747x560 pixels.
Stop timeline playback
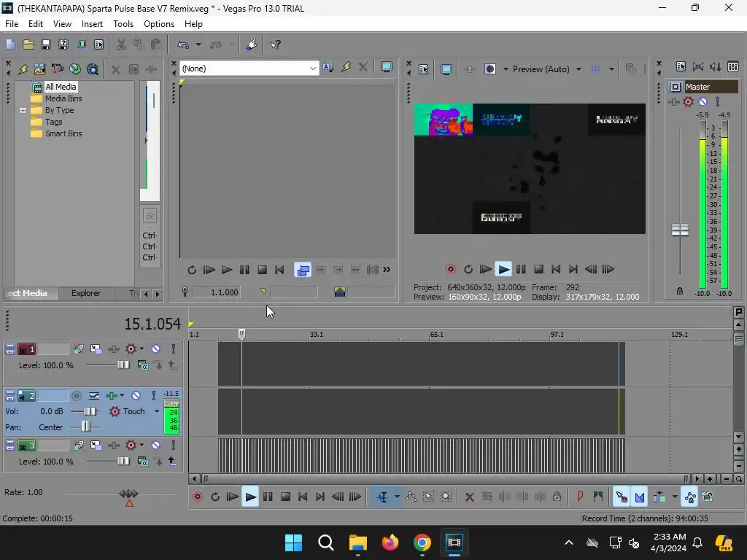tap(285, 497)
